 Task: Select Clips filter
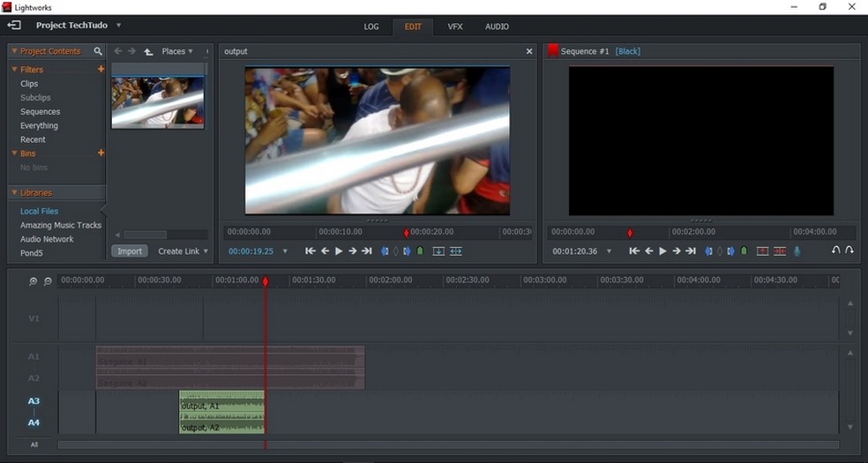29,84
